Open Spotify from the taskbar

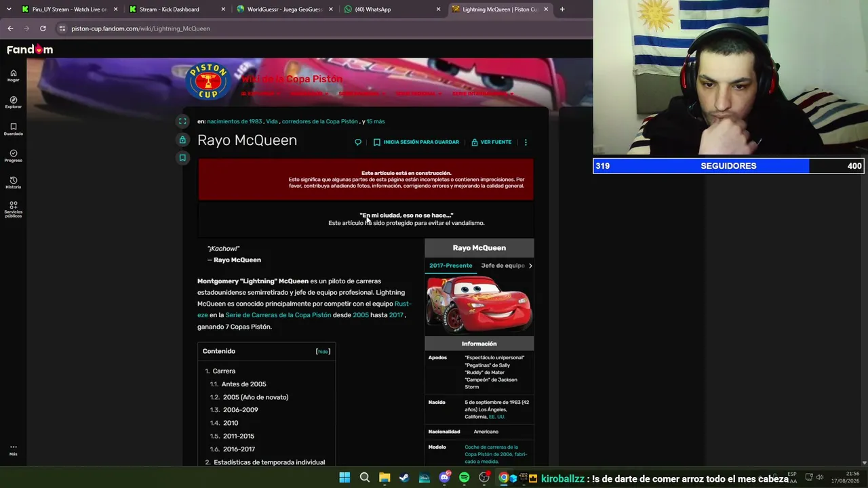(464, 478)
